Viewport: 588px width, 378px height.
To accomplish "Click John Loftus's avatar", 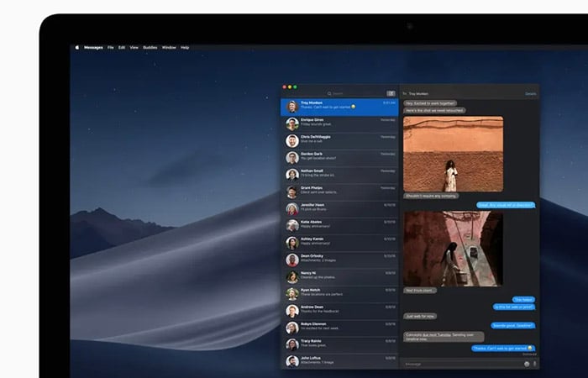I will click(x=292, y=361).
